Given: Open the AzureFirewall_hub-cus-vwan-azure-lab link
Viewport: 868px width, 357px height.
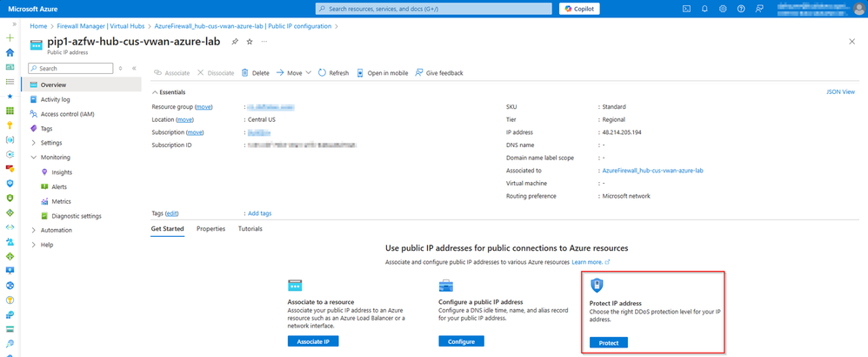Looking at the screenshot, I should click(652, 171).
